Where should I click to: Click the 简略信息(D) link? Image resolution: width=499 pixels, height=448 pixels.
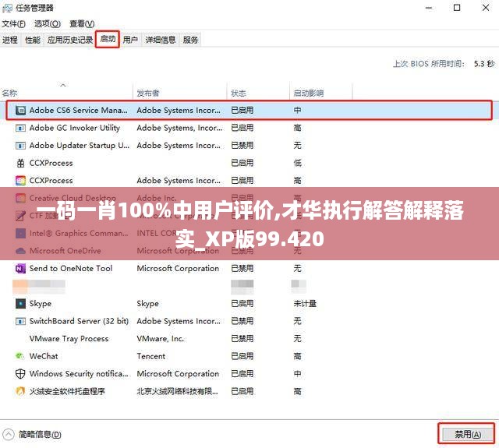coord(40,434)
